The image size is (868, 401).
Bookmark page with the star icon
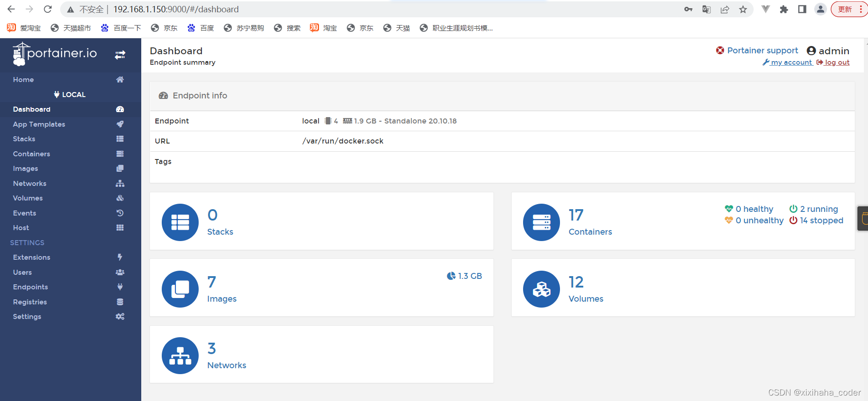pyautogui.click(x=743, y=10)
